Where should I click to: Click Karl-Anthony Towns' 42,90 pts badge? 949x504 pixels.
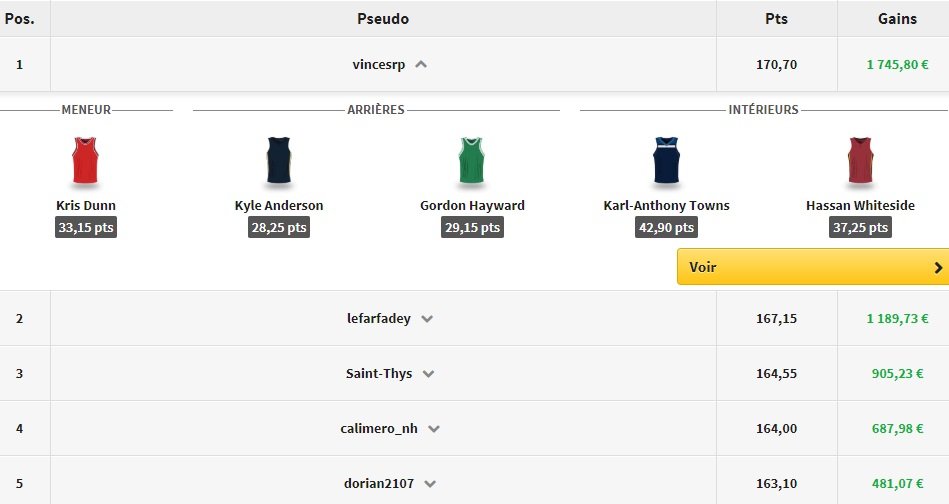(x=666, y=228)
